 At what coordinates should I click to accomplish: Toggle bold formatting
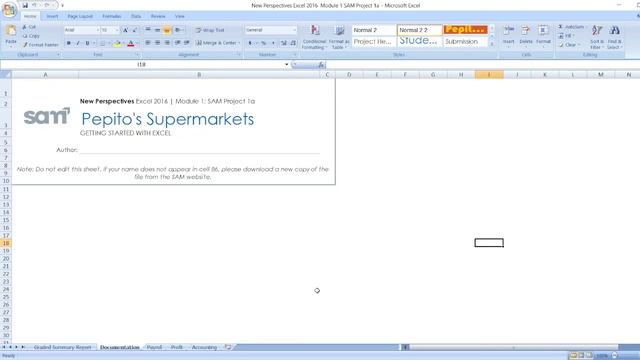tap(69, 43)
